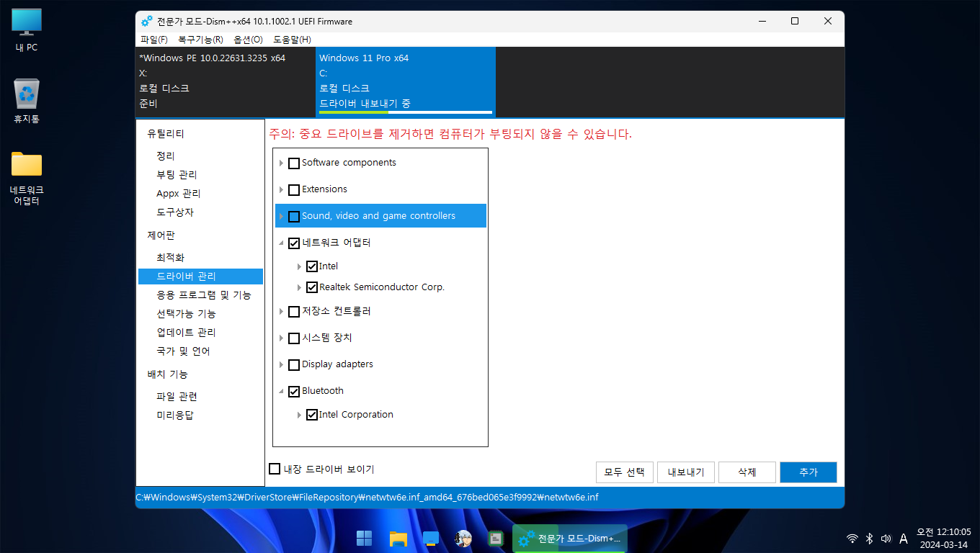
Task: Click the cartoon face taskbar icon
Action: pyautogui.click(x=463, y=538)
